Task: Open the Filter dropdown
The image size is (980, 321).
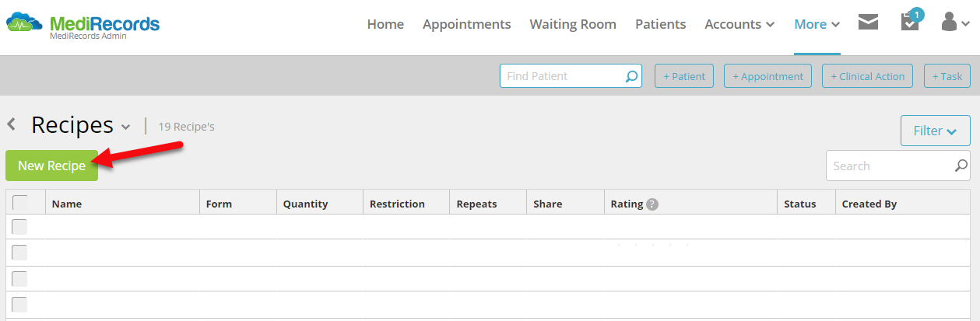Action: pyautogui.click(x=936, y=131)
